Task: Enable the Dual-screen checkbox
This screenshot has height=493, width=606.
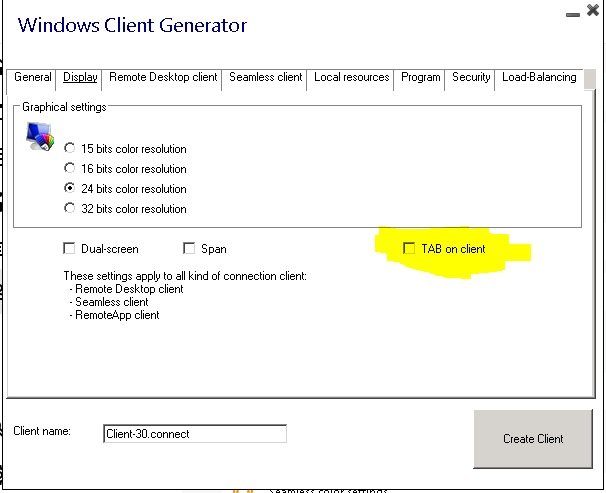Action: point(70,249)
